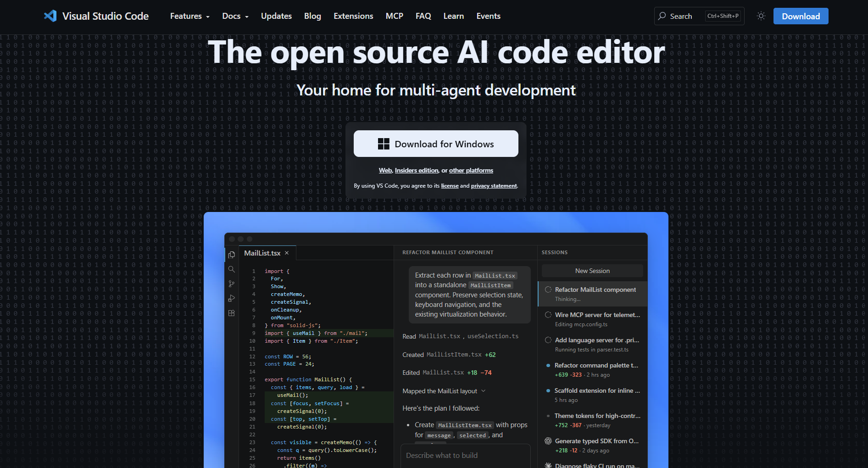This screenshot has width=868, height=468.
Task: Click spinner icon beside Add language server session
Action: pyautogui.click(x=548, y=340)
